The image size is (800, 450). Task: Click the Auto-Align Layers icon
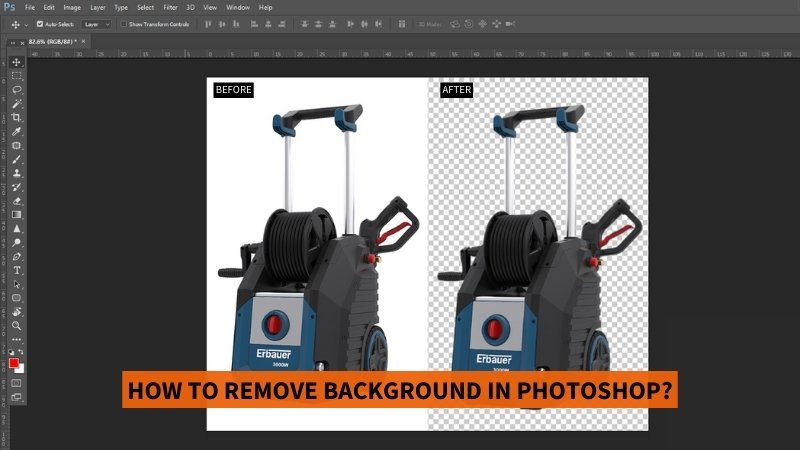point(402,24)
